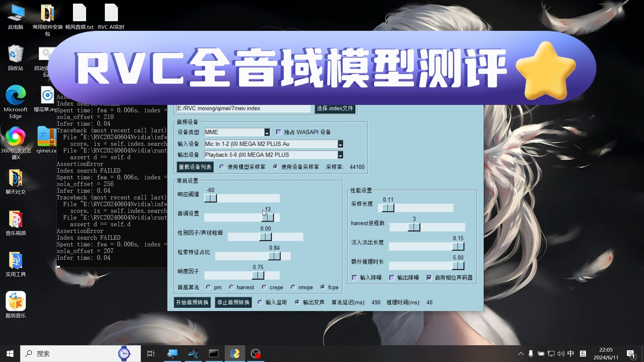
Task: Open the 此电脑 desktop icon
Action: pyautogui.click(x=16, y=17)
